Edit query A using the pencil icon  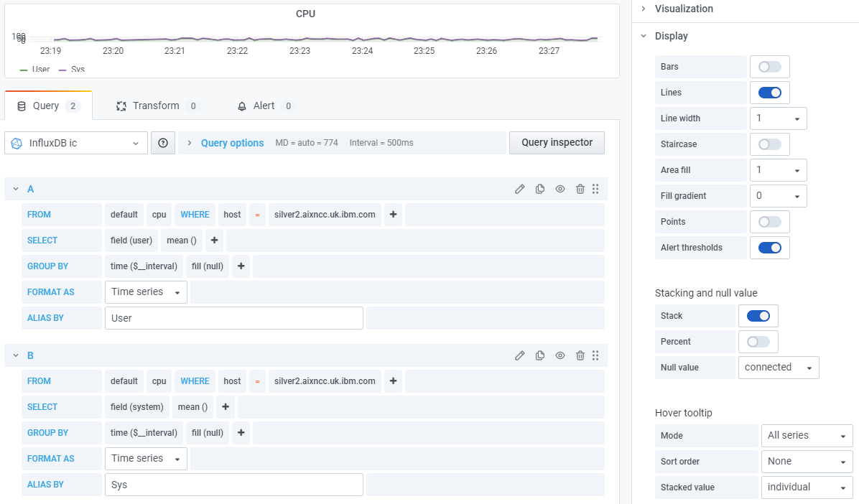point(519,188)
